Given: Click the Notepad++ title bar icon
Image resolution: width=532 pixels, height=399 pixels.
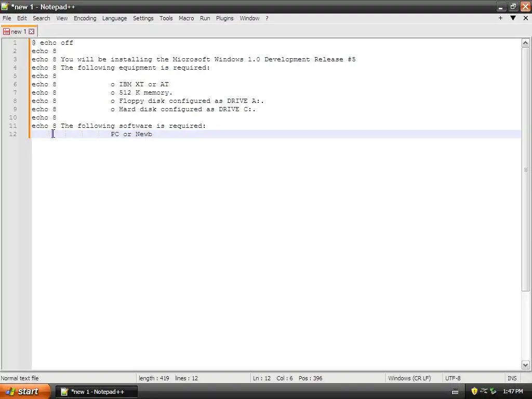Looking at the screenshot, I should coord(5,6).
